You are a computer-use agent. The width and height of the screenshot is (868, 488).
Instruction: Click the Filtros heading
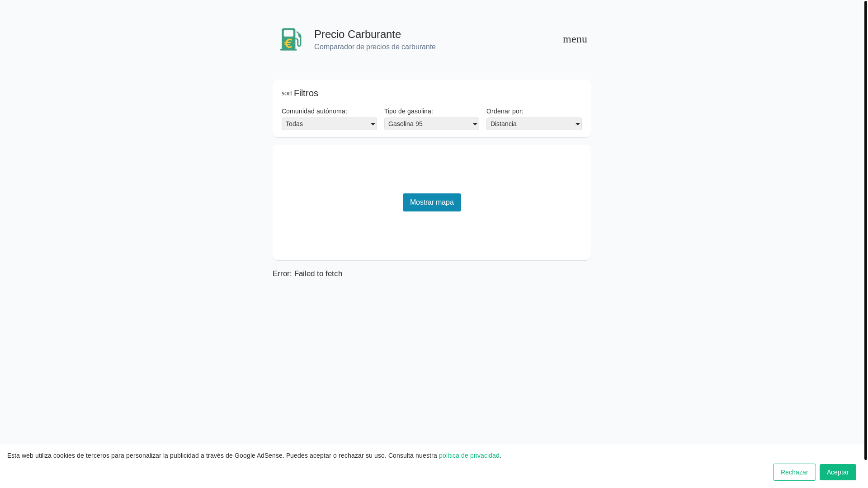click(306, 93)
